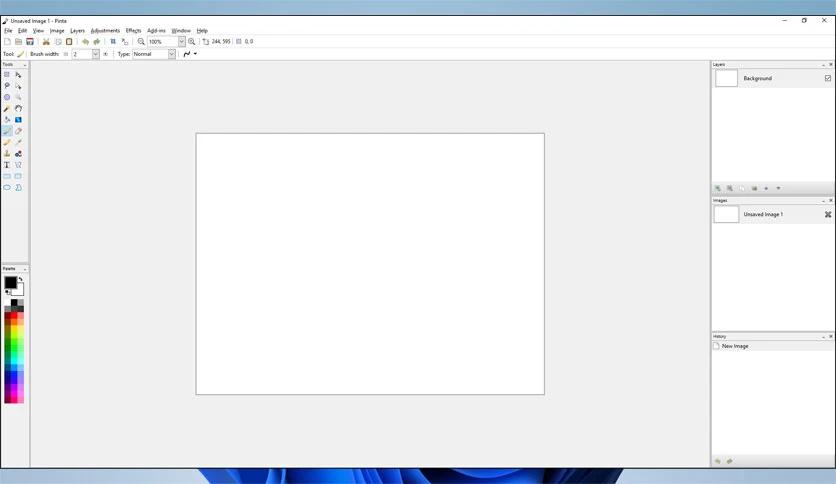This screenshot has height=484, width=836.
Task: Toggle visibility of the Background layer
Action: (x=827, y=78)
